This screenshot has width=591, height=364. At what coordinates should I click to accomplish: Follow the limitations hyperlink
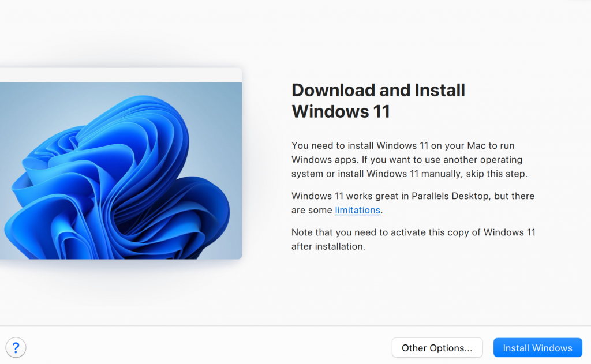tap(357, 210)
